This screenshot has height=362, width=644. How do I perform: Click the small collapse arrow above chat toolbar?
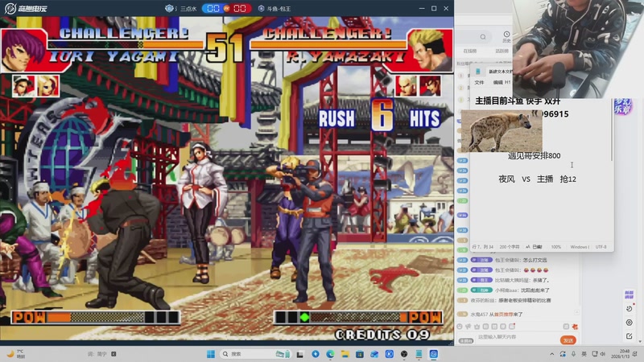coord(576,313)
